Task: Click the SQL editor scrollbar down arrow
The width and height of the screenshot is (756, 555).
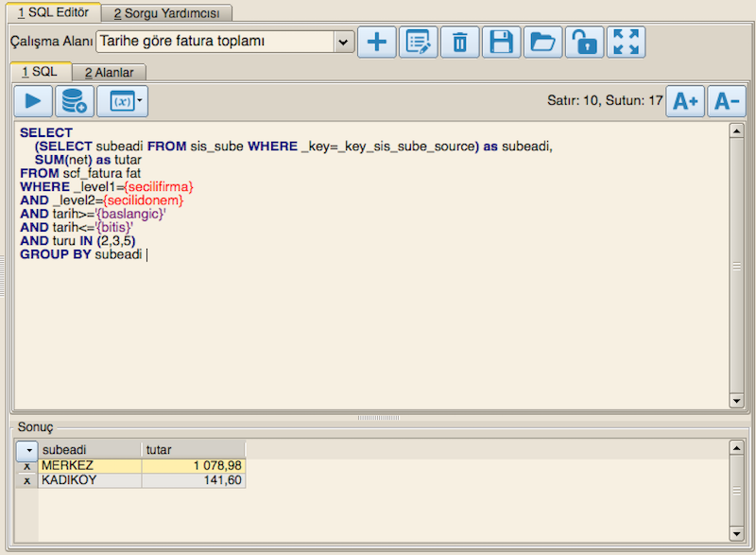Action: [736, 401]
